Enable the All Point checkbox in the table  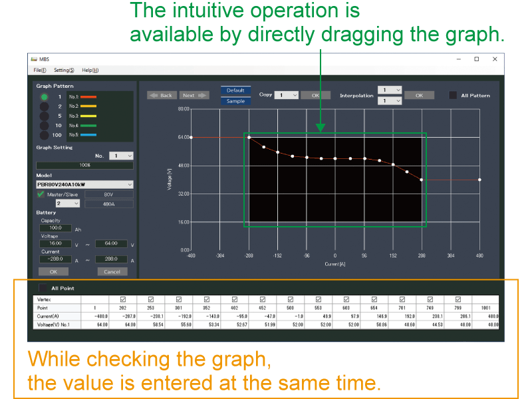pyautogui.click(x=43, y=288)
